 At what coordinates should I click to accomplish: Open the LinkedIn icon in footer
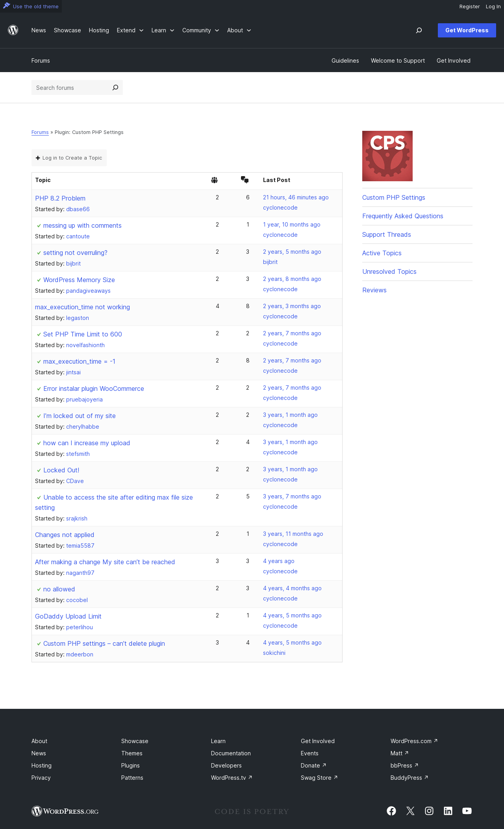[x=448, y=811]
